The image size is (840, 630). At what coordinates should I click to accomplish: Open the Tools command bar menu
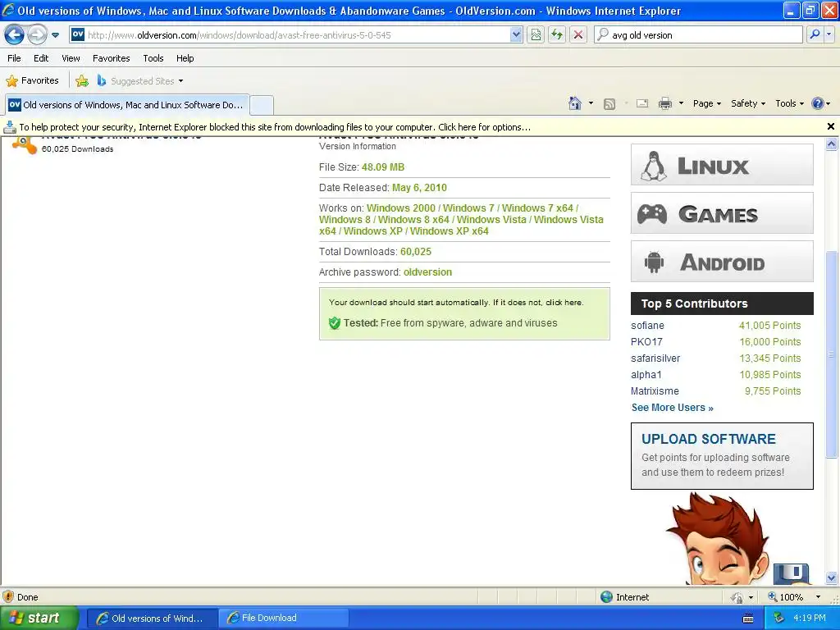click(x=789, y=103)
